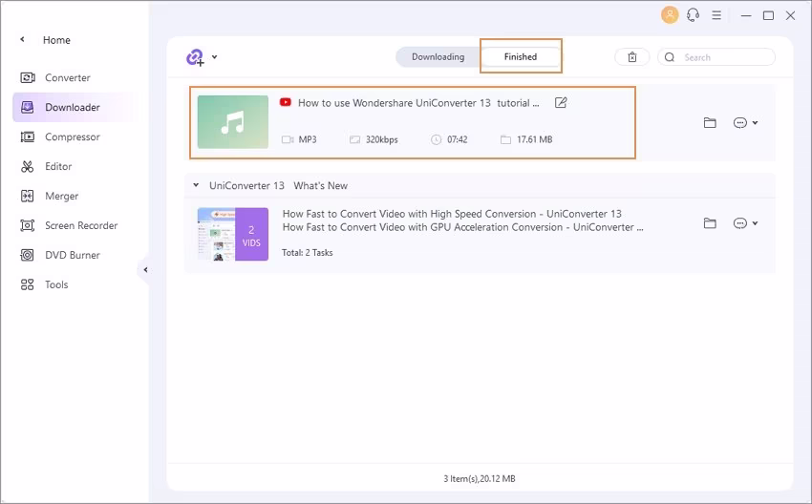
Task: Open the Merger section
Action: point(62,196)
